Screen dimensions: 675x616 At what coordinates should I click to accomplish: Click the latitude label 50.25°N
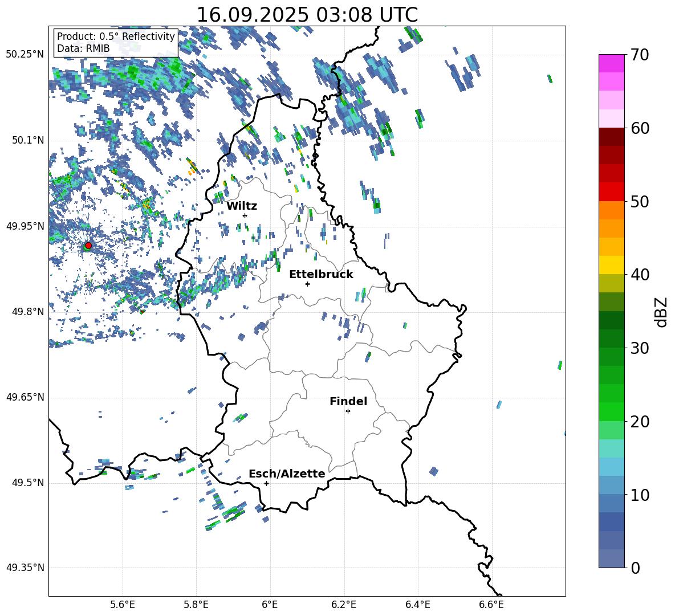coord(26,55)
